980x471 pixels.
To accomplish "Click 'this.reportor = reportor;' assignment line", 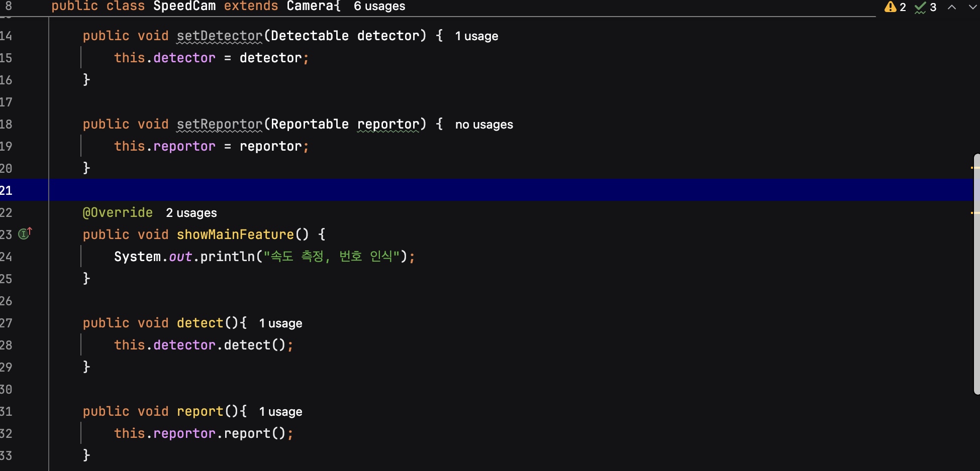I will click(x=211, y=146).
